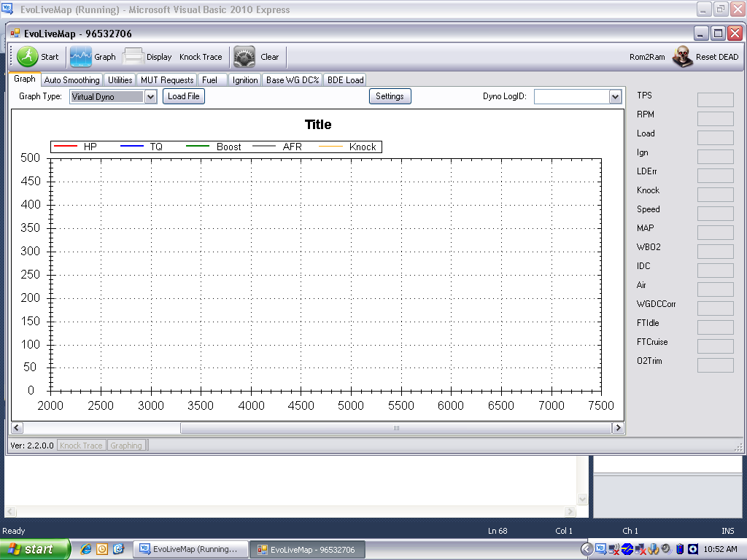Click the Clear gear icon
Screen dimensions: 747x560
[244, 57]
